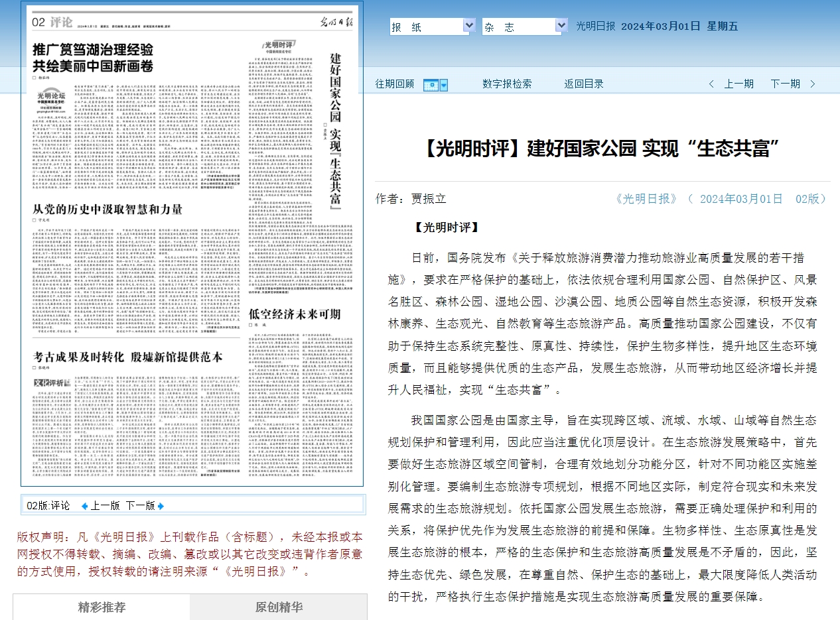
Task: Switch to the 原创精华 tab
Action: 279,607
